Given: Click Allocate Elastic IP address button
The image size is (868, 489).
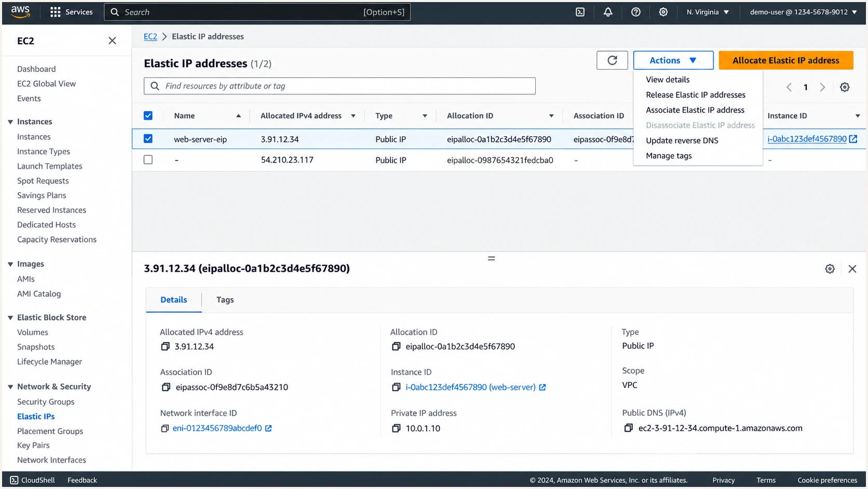Looking at the screenshot, I should [785, 60].
